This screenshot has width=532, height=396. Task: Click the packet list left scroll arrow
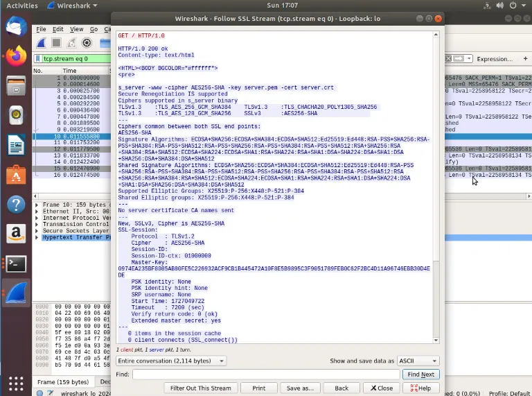click(35, 196)
